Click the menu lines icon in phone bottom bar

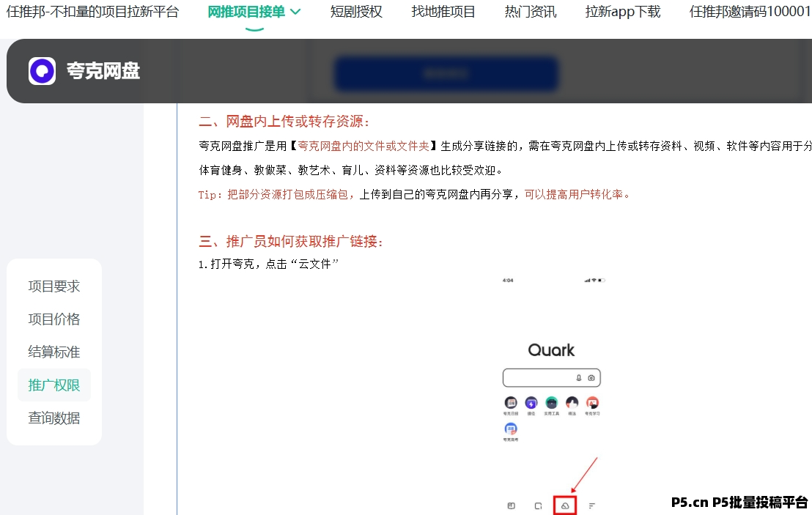[591, 505]
